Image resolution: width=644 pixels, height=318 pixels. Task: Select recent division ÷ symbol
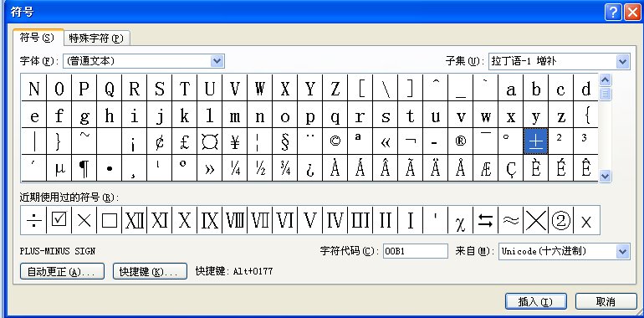tap(33, 220)
